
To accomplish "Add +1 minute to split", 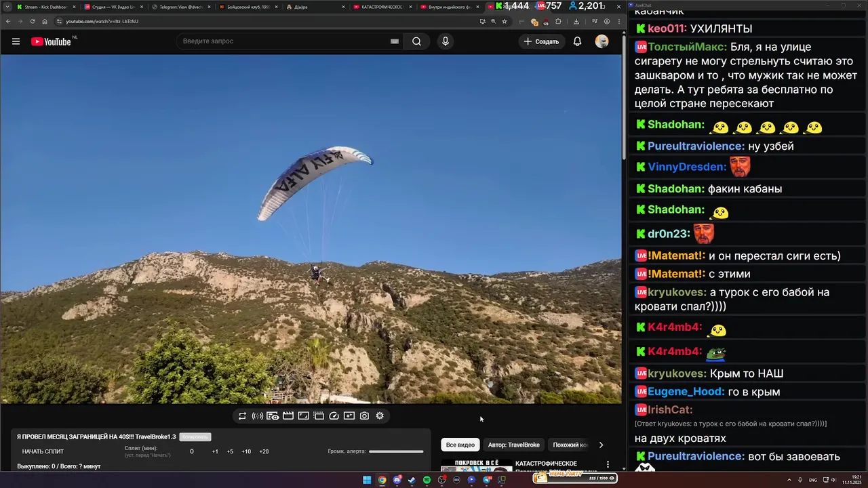I will pyautogui.click(x=215, y=451).
